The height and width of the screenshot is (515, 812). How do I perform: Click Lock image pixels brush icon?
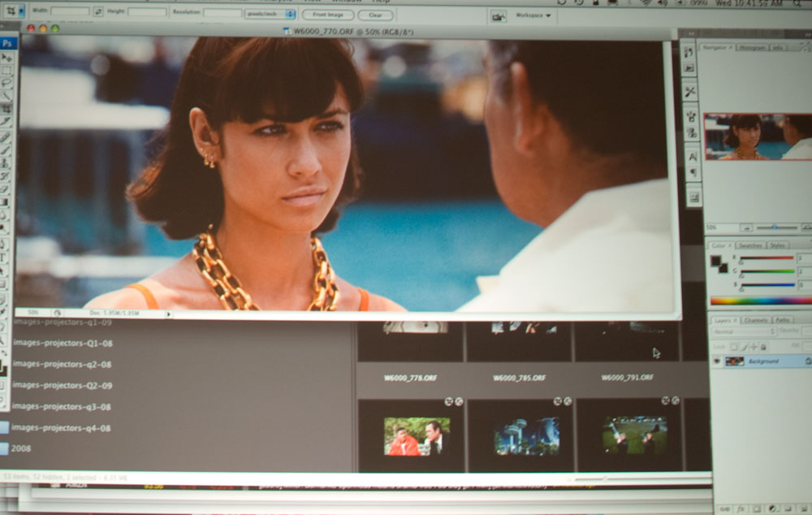coord(744,347)
